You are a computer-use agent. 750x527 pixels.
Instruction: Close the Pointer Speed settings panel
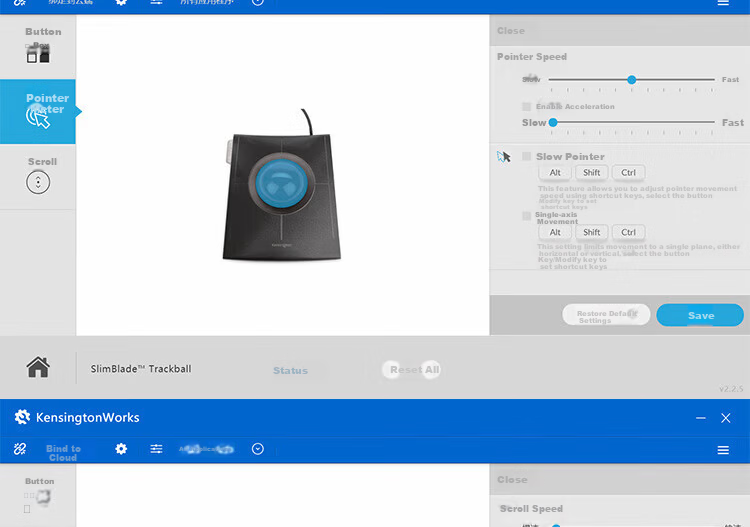tap(511, 31)
